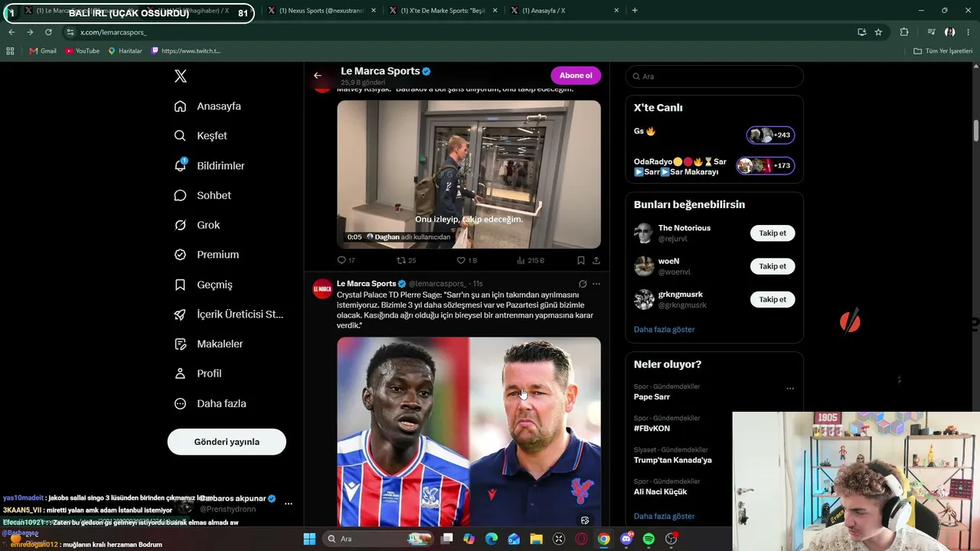
Task: Open the Tüm Yer İşaretleri folder
Action: coord(943,51)
